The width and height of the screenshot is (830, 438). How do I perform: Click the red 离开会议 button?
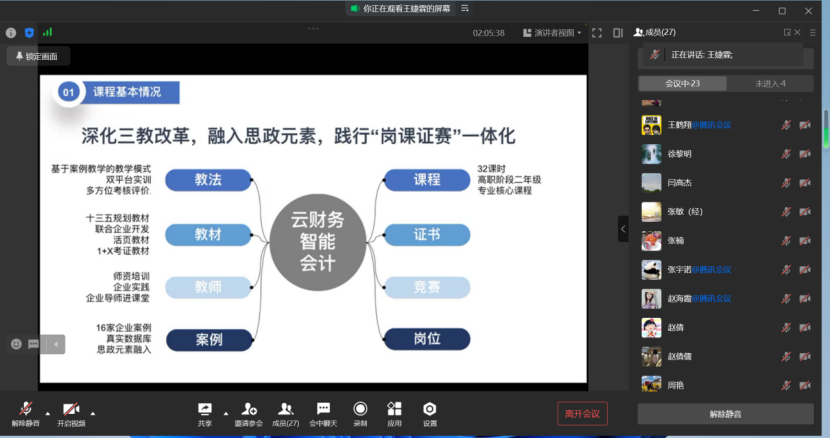[x=582, y=413]
